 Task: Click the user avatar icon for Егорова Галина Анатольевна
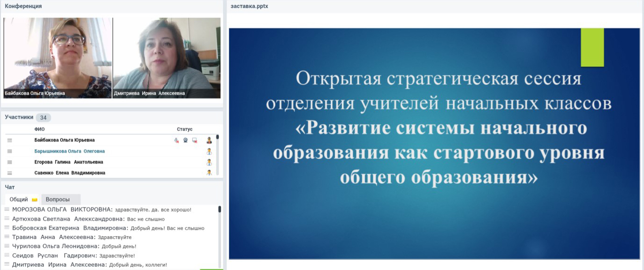pyautogui.click(x=209, y=162)
